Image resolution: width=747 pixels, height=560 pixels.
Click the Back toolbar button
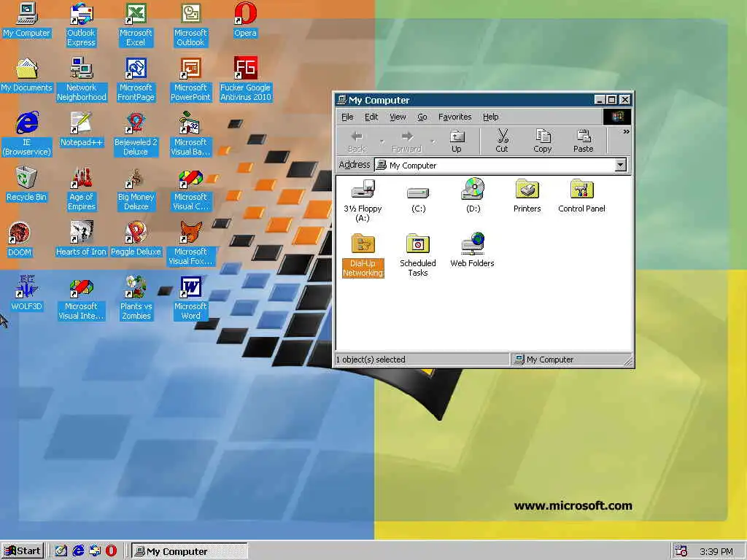click(357, 141)
